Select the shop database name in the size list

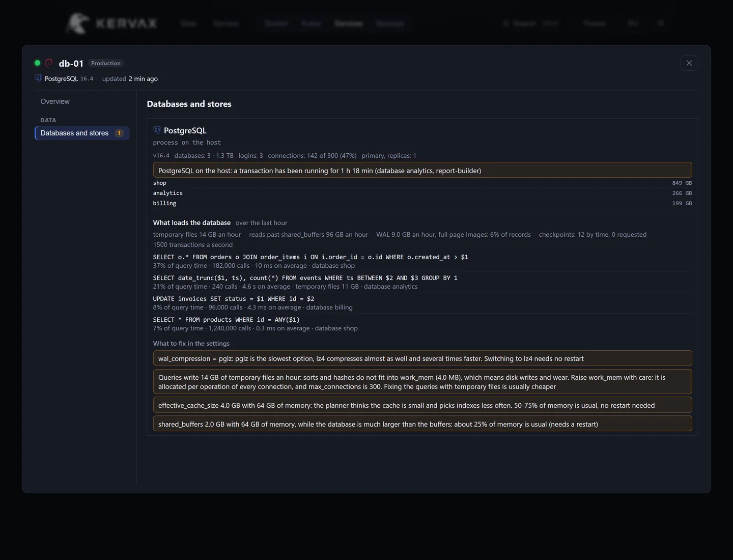pos(160,183)
